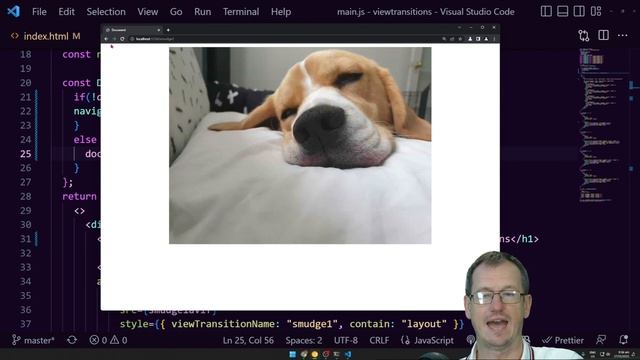
Task: Click the VS Code logo icon
Action: [13, 11]
